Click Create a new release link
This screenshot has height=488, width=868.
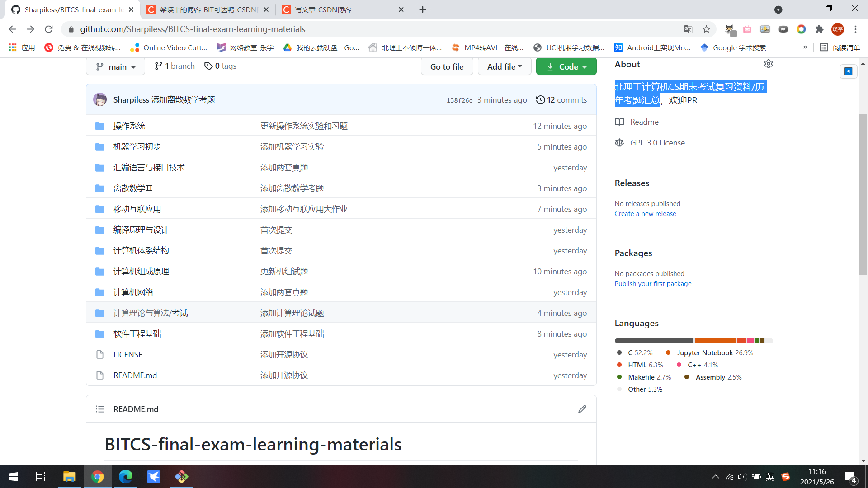(645, 213)
